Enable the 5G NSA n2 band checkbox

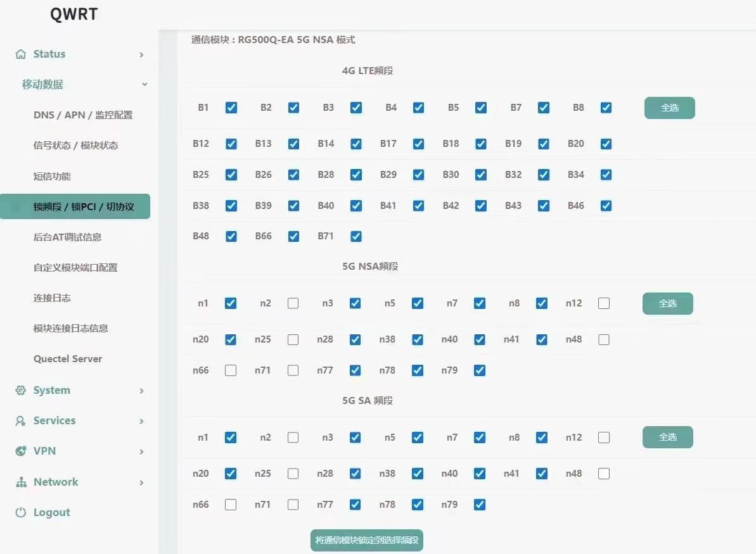pos(293,303)
